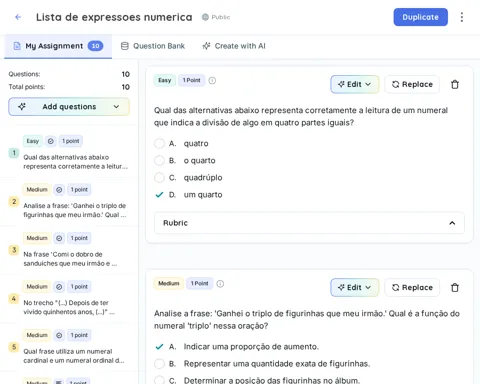
Task: Open the Question Bank tab
Action: (153, 46)
